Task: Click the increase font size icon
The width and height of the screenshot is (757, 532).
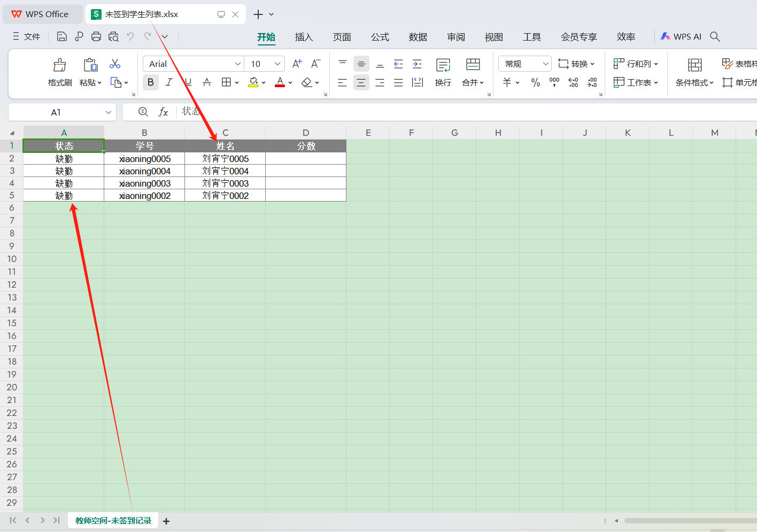Action: pyautogui.click(x=297, y=64)
